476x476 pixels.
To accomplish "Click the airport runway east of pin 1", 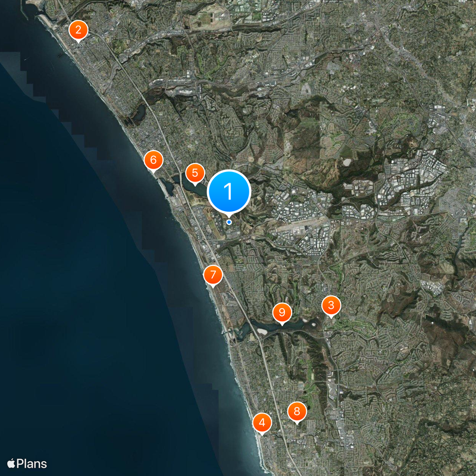I will [x=297, y=224].
